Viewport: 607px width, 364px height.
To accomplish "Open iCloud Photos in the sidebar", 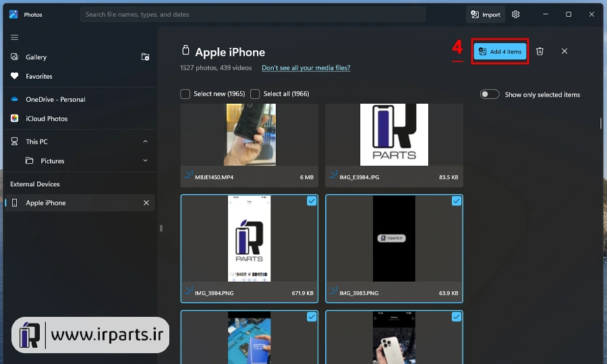I will click(x=47, y=119).
